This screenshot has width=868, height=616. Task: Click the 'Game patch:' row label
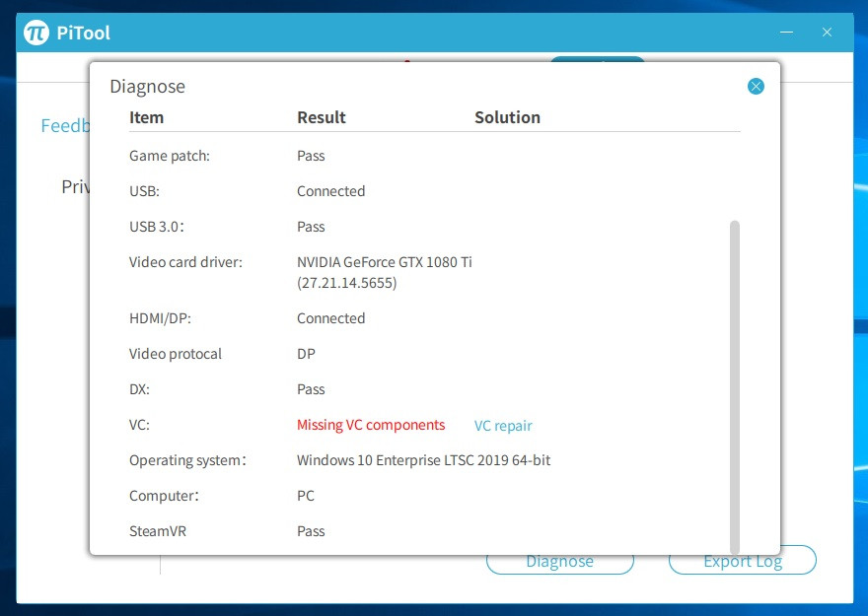(x=170, y=156)
